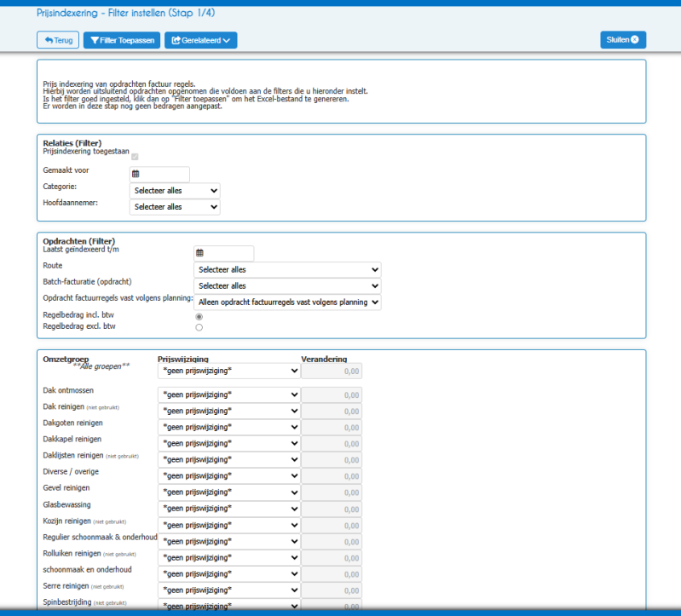Open Prijswijziging dropdown for Dak ontmossen
The width and height of the screenshot is (681, 616).
[229, 394]
